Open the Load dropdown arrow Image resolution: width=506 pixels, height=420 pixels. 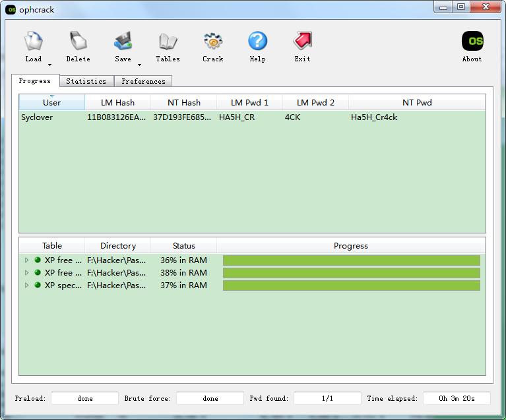(x=49, y=65)
